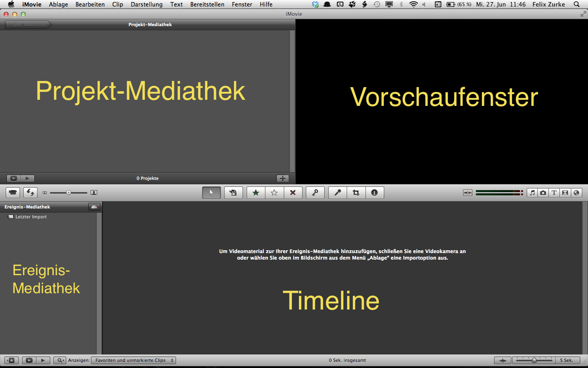Open the Bereitstellen menu

coord(207,4)
